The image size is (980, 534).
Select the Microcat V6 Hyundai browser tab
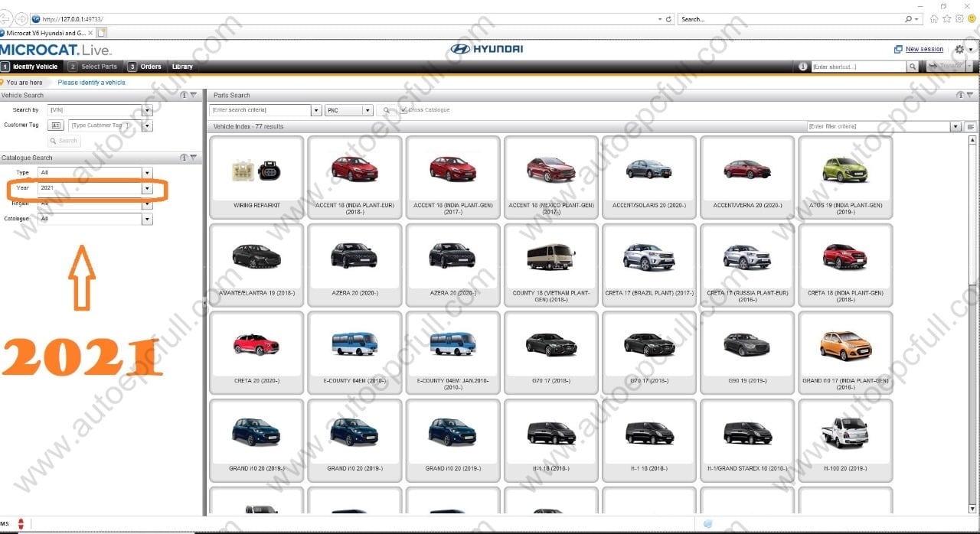point(47,33)
